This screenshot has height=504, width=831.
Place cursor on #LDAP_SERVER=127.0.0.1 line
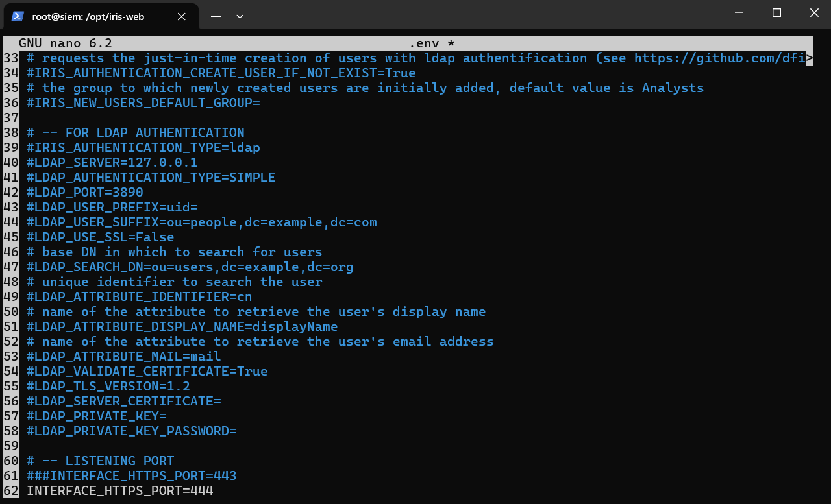112,163
